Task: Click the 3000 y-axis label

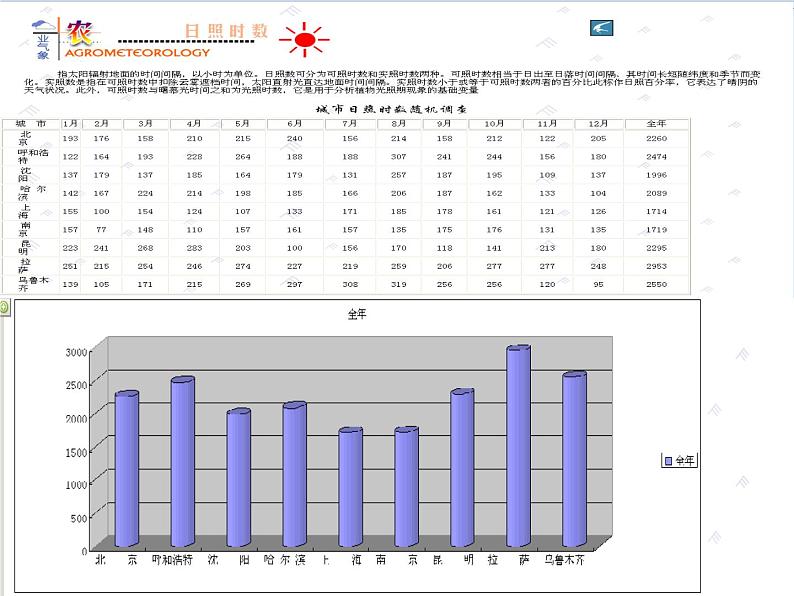Action: click(76, 352)
